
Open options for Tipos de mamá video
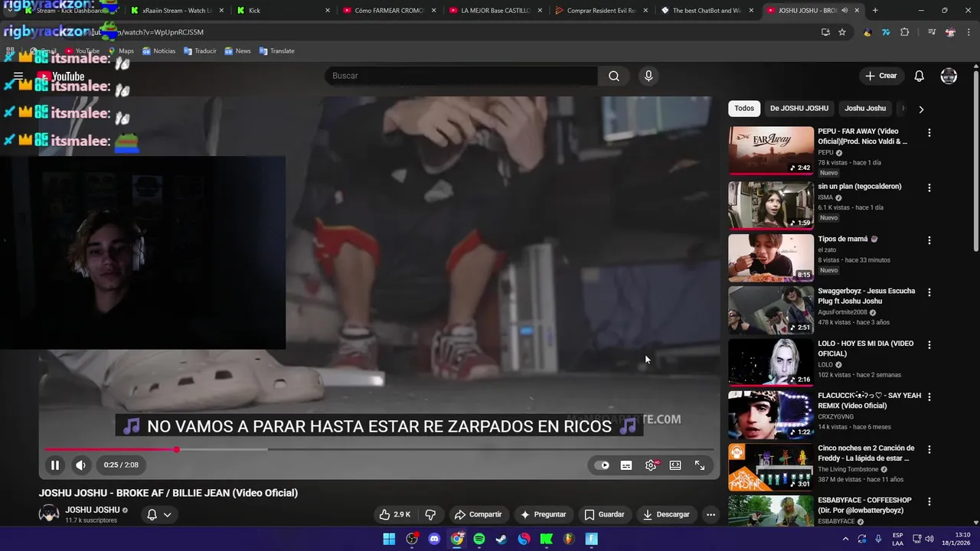(x=929, y=240)
